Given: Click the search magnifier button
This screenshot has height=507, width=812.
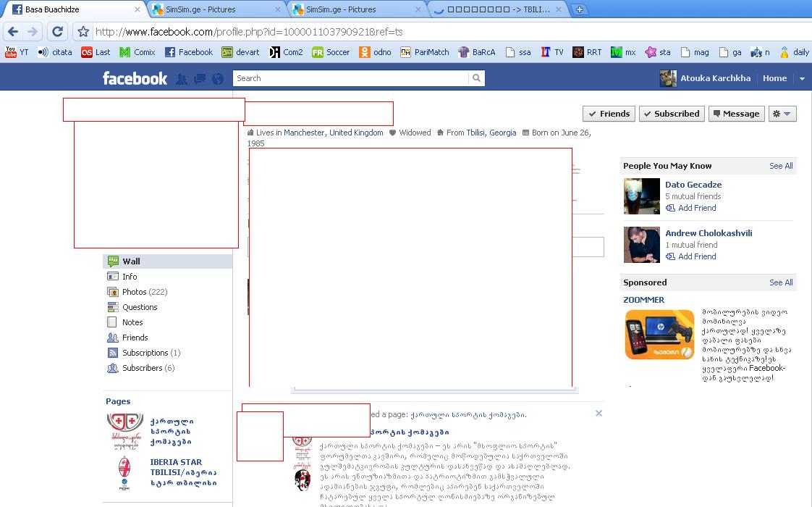Looking at the screenshot, I should pos(476,78).
